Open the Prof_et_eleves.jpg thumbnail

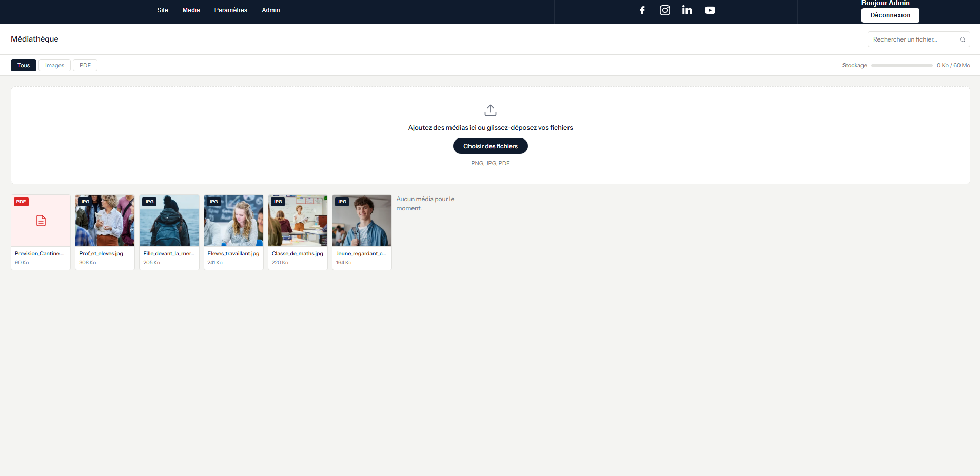click(105, 221)
